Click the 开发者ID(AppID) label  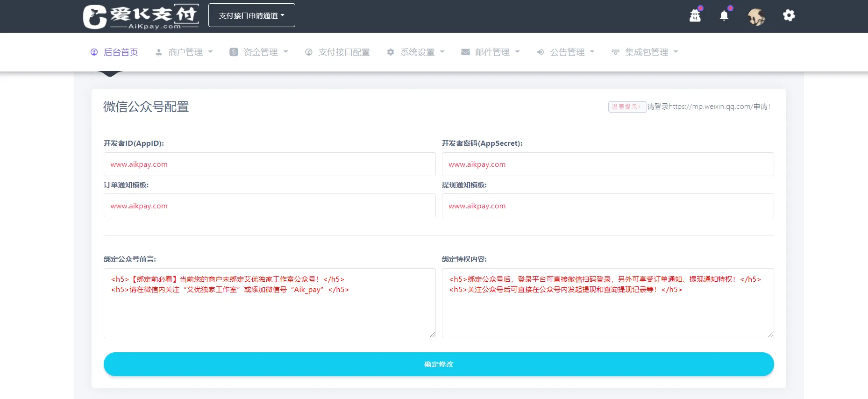click(134, 143)
